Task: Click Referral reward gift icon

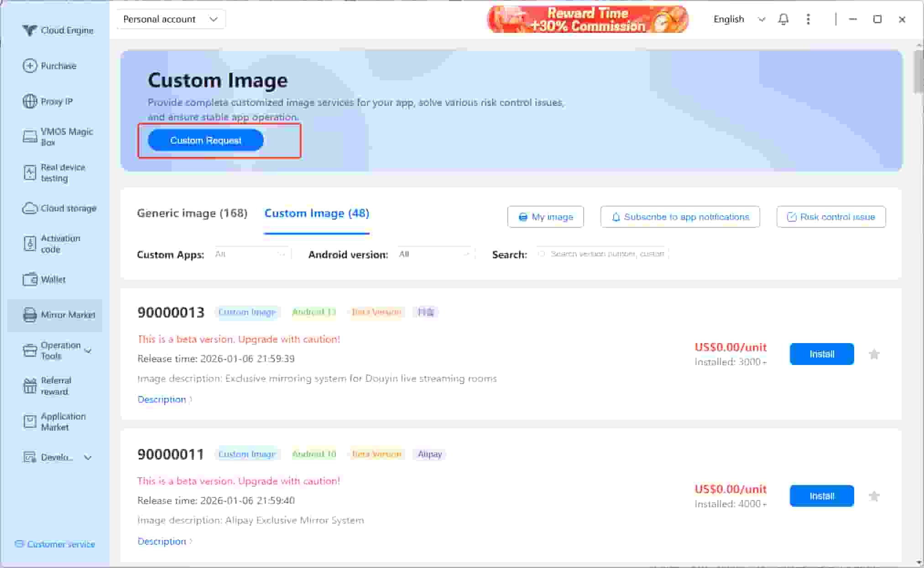Action: click(x=30, y=386)
